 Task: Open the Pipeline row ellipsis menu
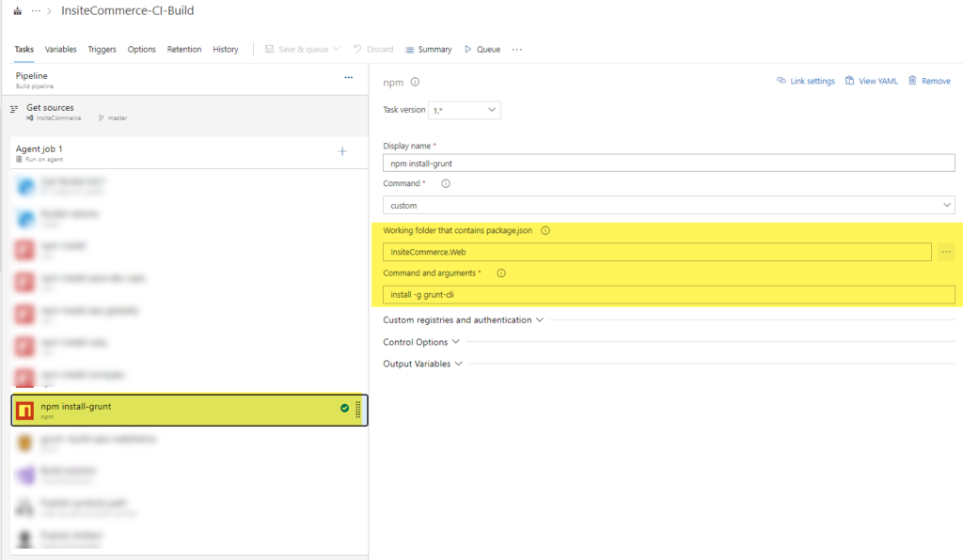coord(349,77)
